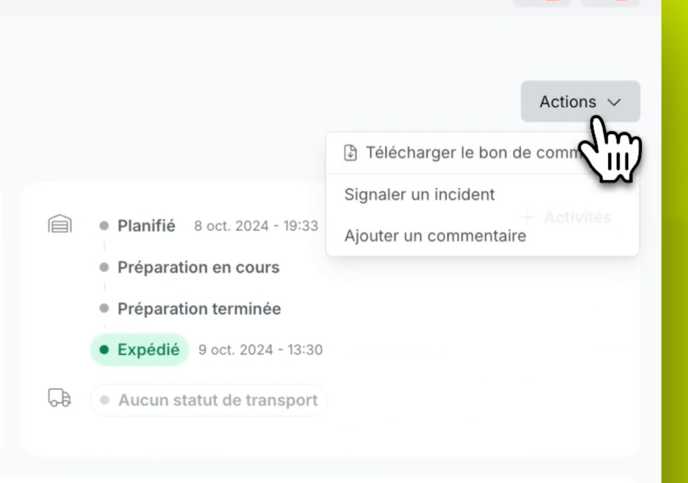Click the dot before Préparation terminée
The width and height of the screenshot is (688, 483).
pyautogui.click(x=104, y=309)
